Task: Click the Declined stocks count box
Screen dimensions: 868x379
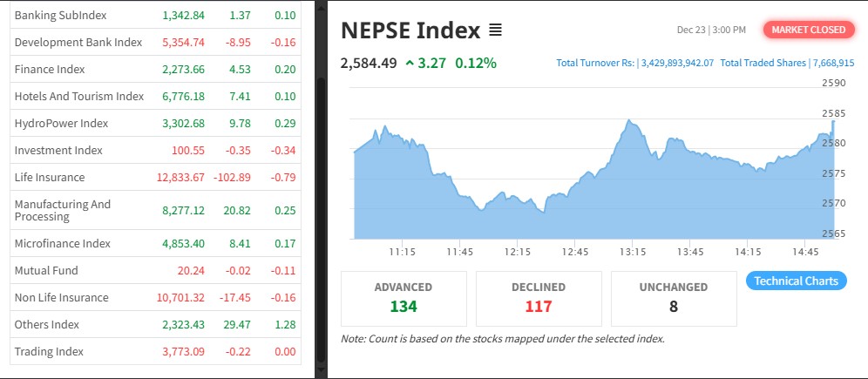Action: point(539,297)
